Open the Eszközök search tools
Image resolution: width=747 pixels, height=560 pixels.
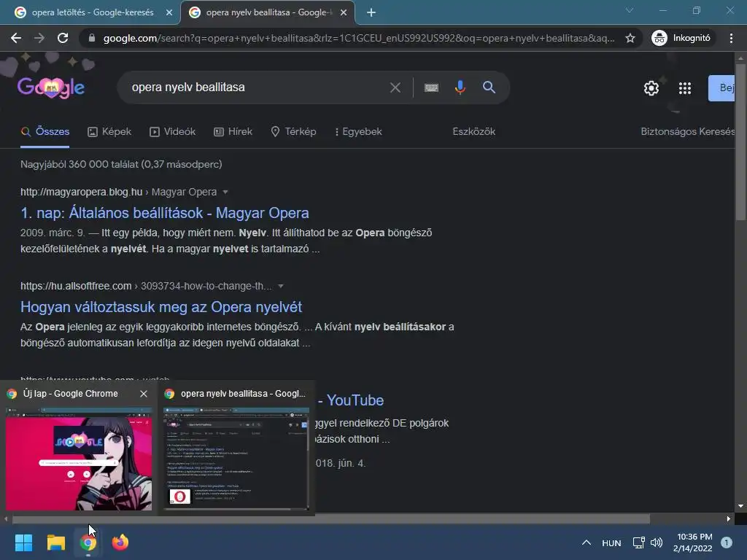[474, 132]
